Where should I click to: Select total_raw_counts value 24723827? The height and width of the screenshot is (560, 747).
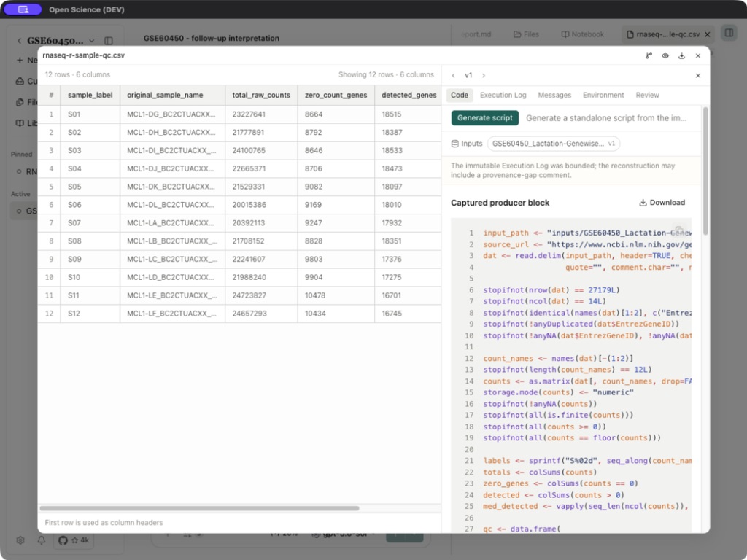coord(261,295)
